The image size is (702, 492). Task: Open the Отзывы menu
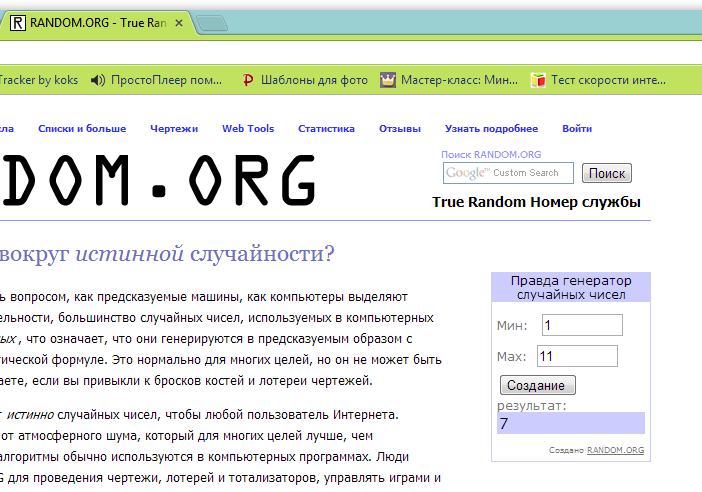coord(400,128)
